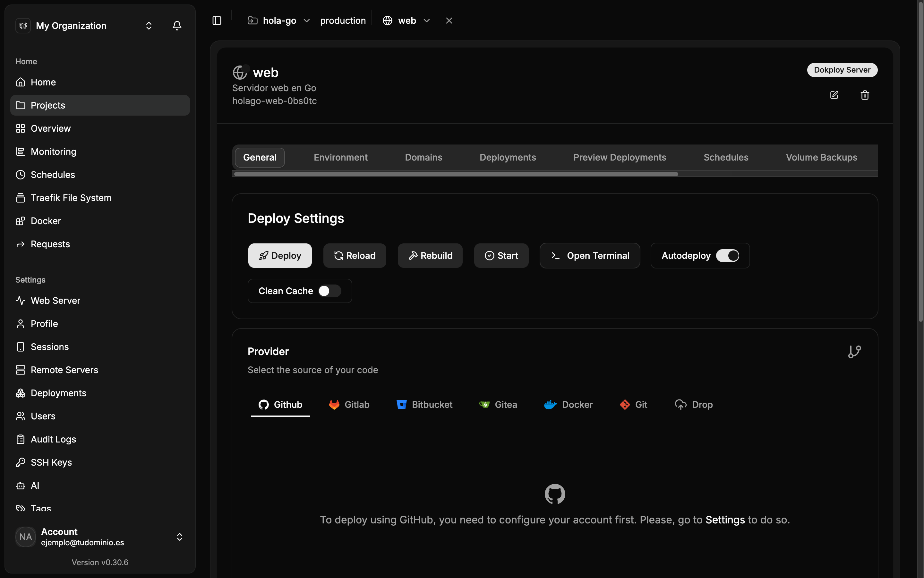924x578 pixels.
Task: Open Monitoring in sidebar
Action: tap(100, 151)
